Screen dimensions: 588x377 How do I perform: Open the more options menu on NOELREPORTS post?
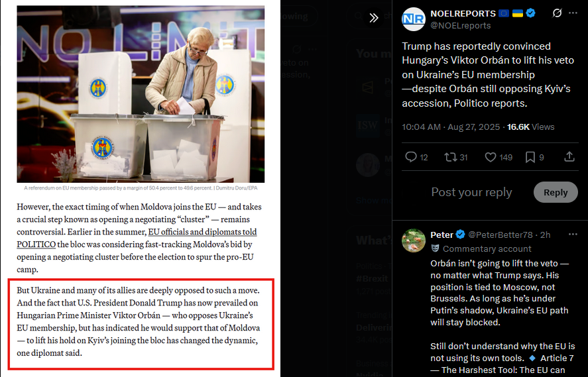tap(573, 13)
